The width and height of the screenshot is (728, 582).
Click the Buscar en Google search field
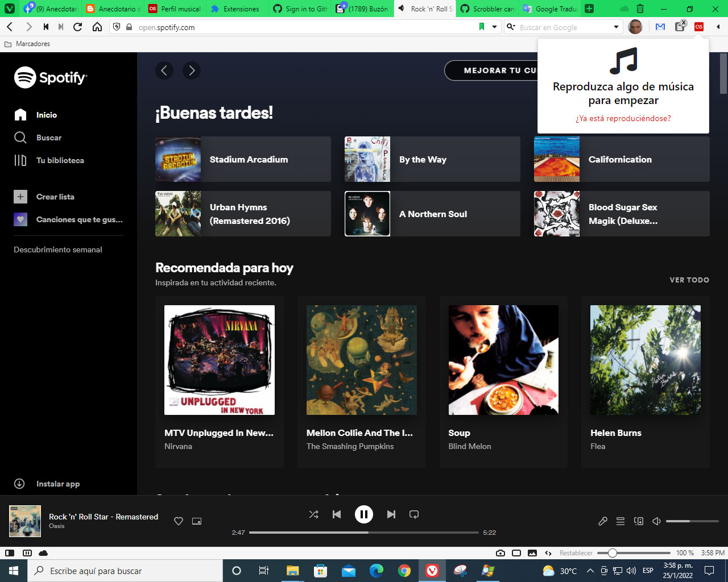pyautogui.click(x=565, y=27)
